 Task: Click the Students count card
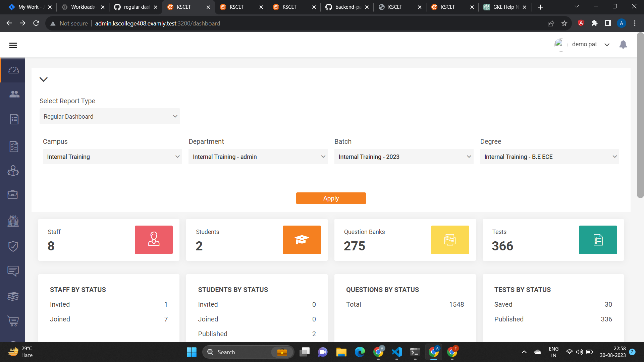pos(257,240)
